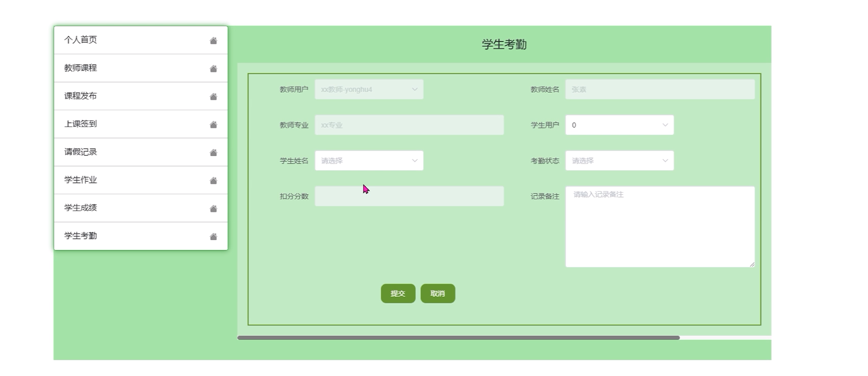Click home icon beside 个人首页
The image size is (868, 376).
(213, 41)
